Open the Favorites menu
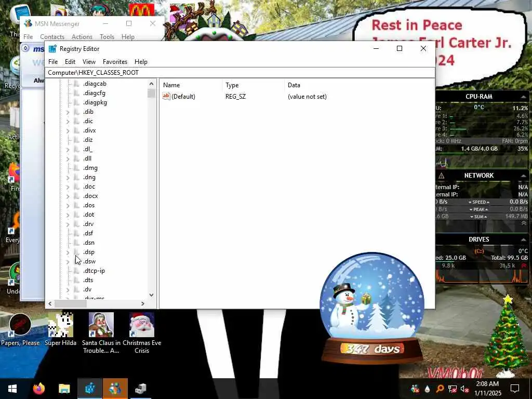Image resolution: width=532 pixels, height=399 pixels. pyautogui.click(x=115, y=62)
